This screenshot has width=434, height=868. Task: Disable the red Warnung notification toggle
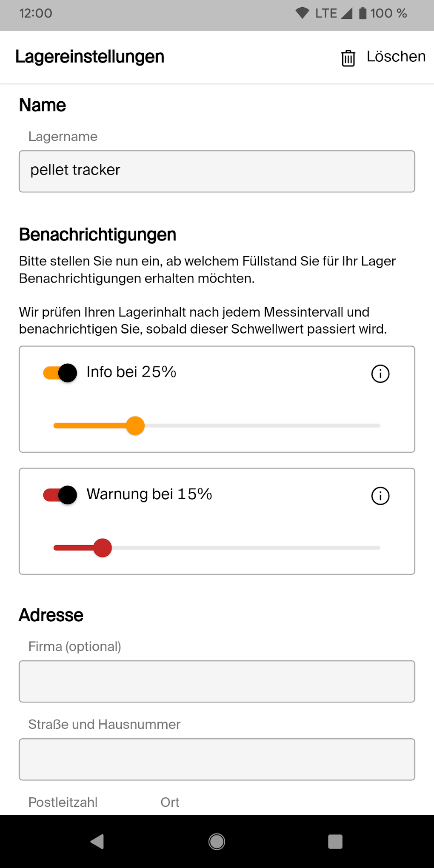[x=60, y=495]
